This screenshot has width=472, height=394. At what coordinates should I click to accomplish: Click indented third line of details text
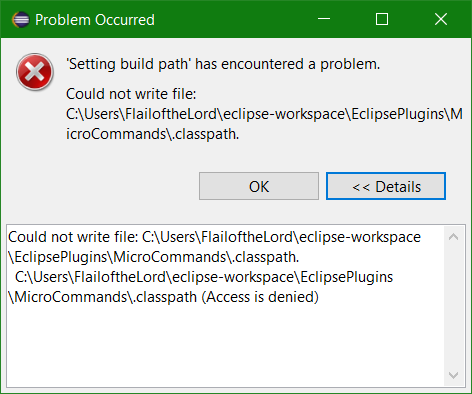click(204, 277)
